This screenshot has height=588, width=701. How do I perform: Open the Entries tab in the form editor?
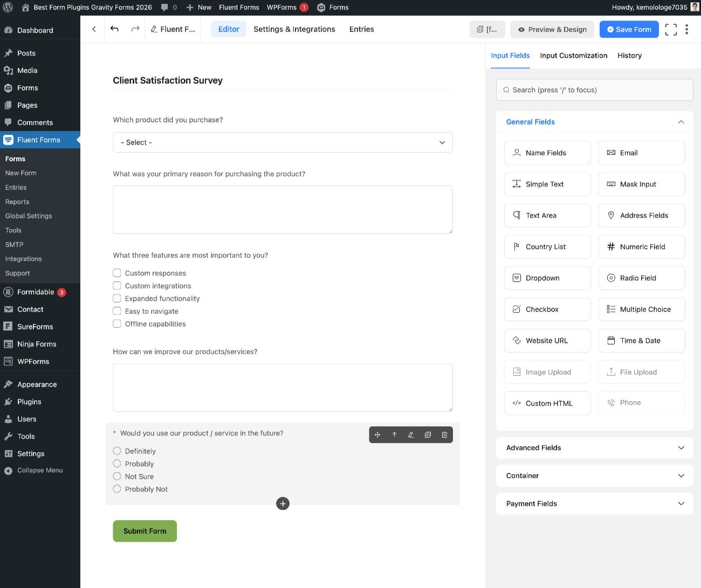click(361, 29)
